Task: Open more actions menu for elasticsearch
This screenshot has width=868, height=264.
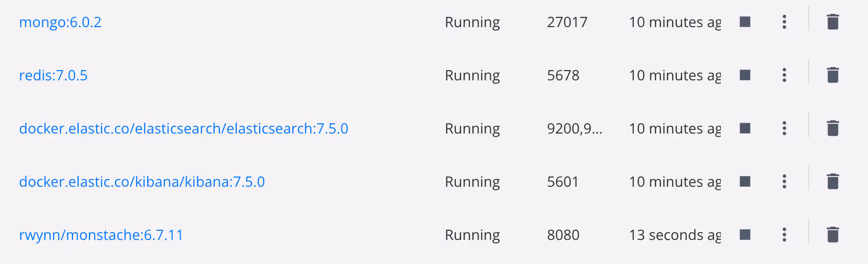Action: [x=784, y=128]
